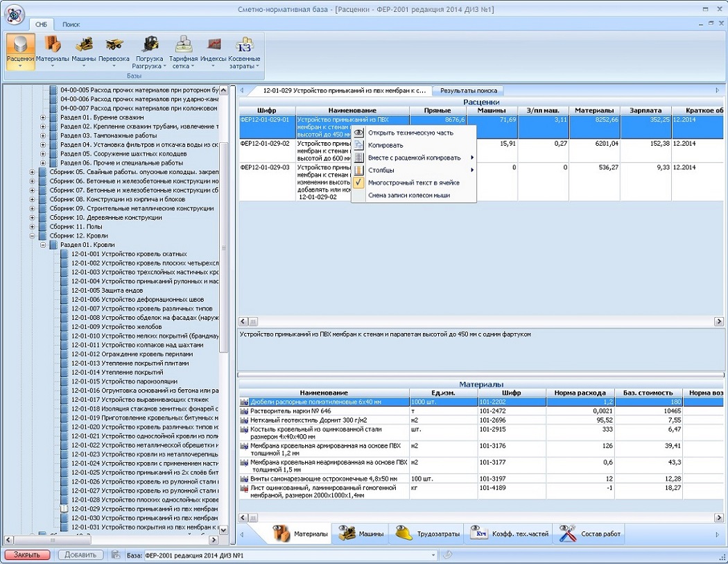Viewport: 728px width, 564px height.
Task: Choose Смена записи колесом мыши option
Action: click(x=409, y=195)
